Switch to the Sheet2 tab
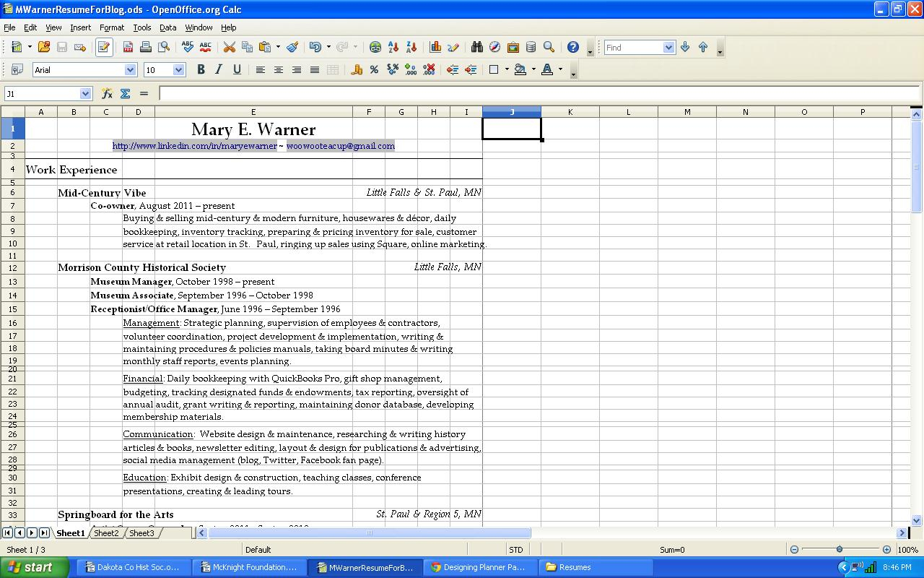This screenshot has width=924, height=578. (106, 533)
